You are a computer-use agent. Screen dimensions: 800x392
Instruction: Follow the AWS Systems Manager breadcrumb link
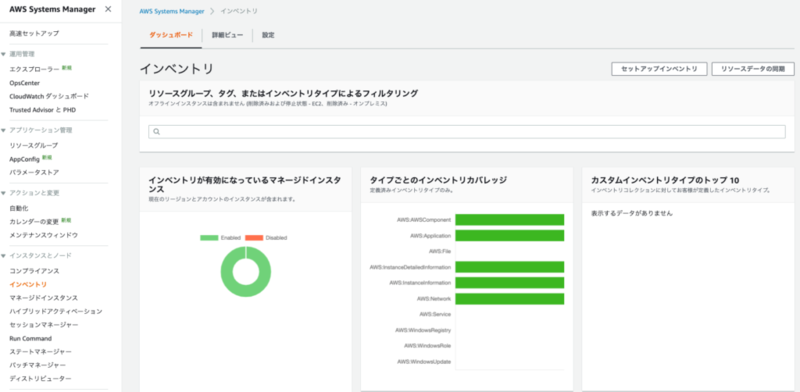click(x=171, y=11)
